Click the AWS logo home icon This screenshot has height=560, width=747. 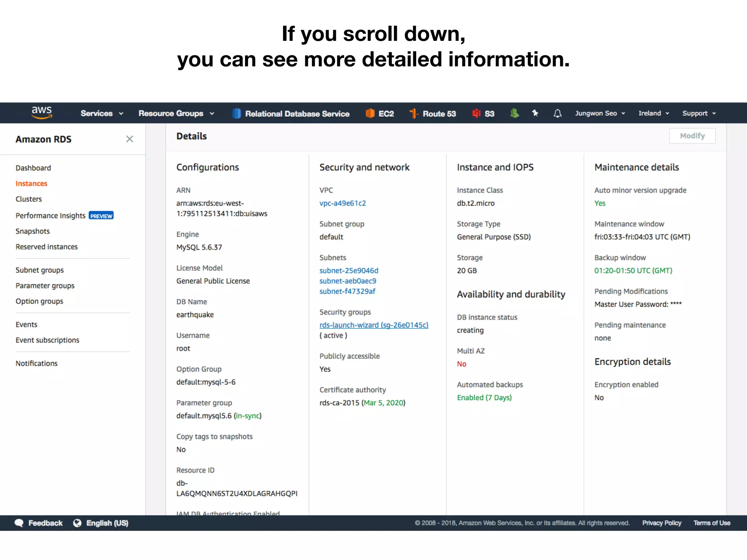tap(42, 113)
